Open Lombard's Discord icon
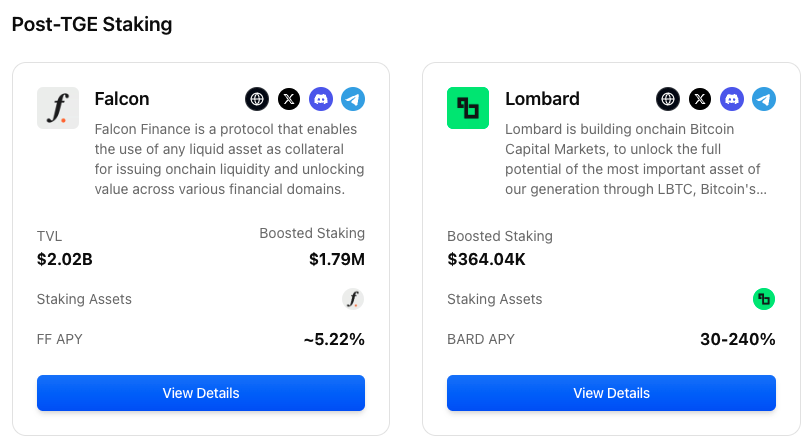 click(x=732, y=99)
